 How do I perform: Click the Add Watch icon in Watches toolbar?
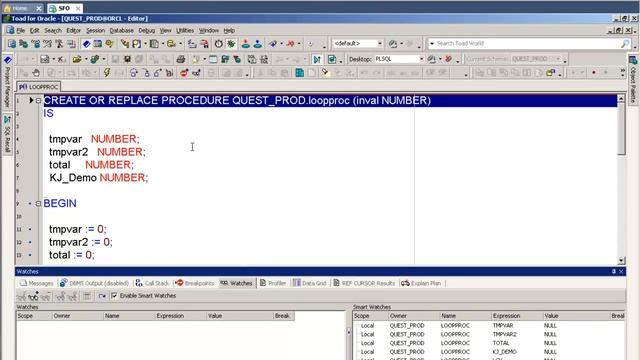tap(33, 296)
